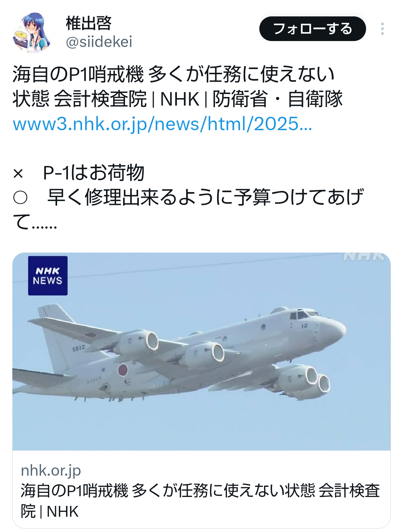403x532 pixels.
Task: Click the × mark before P-1はお荷物
Action: (x=18, y=173)
